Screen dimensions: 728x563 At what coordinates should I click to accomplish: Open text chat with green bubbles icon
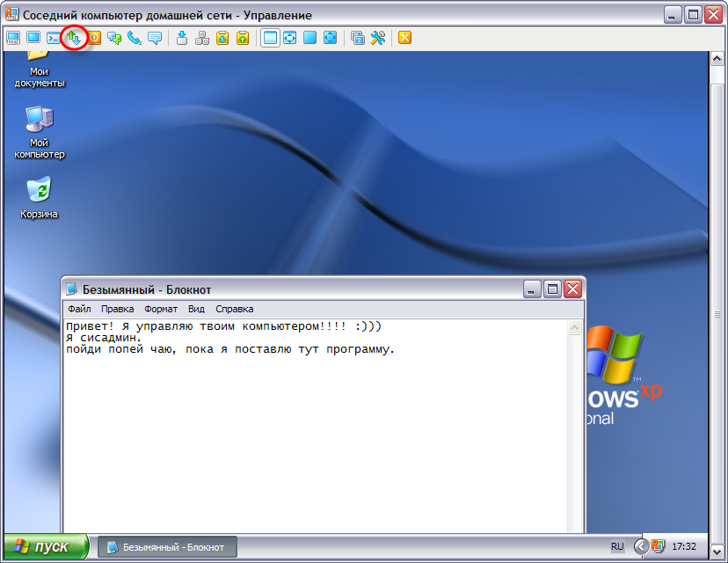[x=114, y=38]
